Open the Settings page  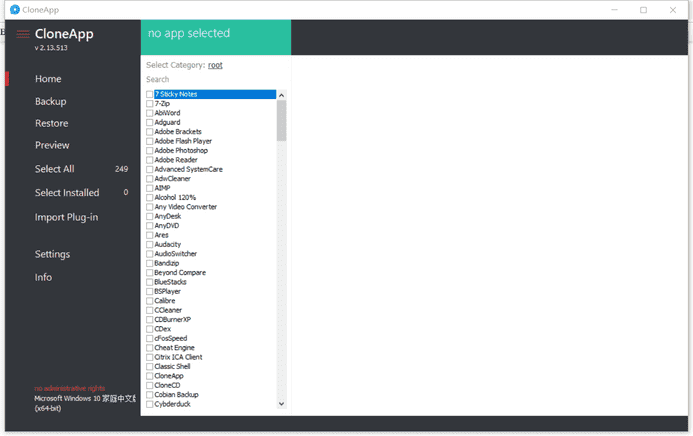point(53,254)
